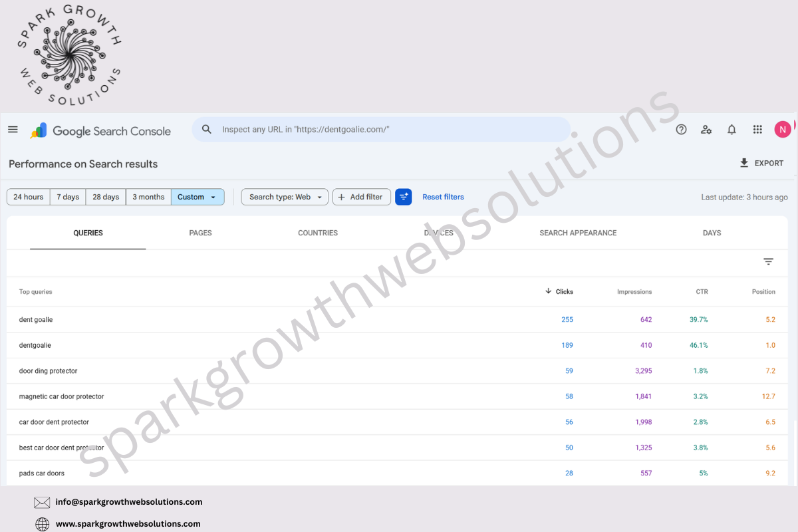Viewport: 798px width, 532px height.
Task: Open the Custom date range dropdown
Action: tap(198, 197)
